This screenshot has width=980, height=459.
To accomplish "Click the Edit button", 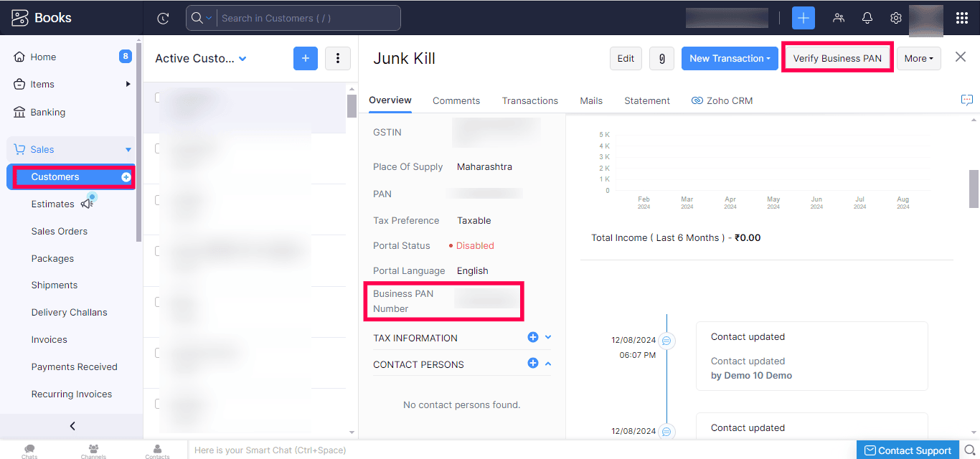I will point(626,59).
